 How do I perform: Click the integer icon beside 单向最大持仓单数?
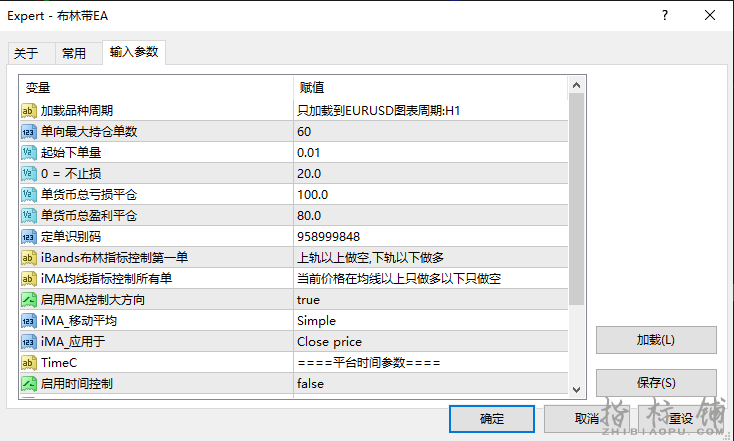(29, 132)
